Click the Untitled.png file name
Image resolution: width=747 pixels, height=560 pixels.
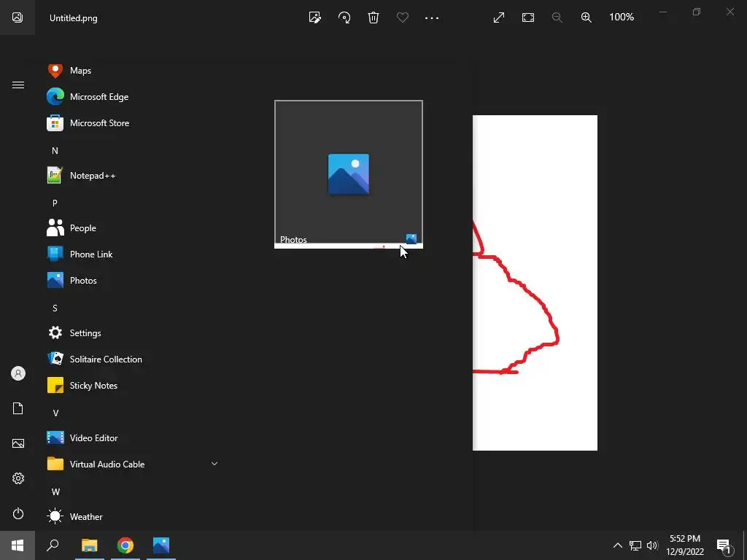coord(74,18)
